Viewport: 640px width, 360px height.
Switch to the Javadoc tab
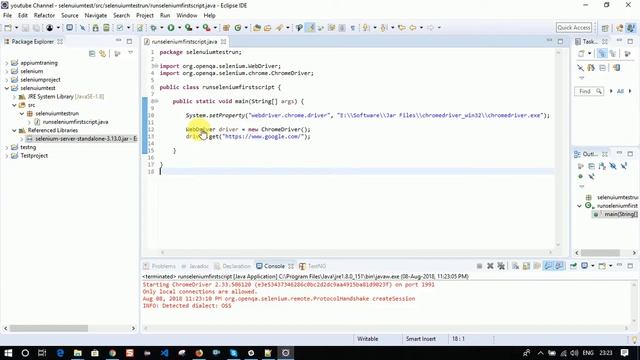195,266
